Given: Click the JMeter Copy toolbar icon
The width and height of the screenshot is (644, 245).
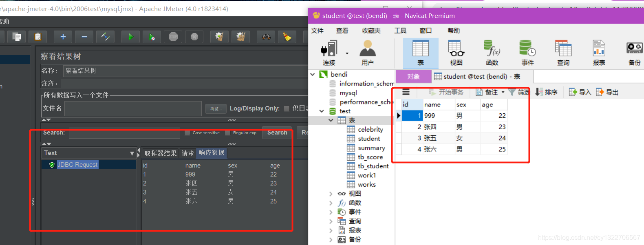Looking at the screenshot, I should (x=17, y=37).
